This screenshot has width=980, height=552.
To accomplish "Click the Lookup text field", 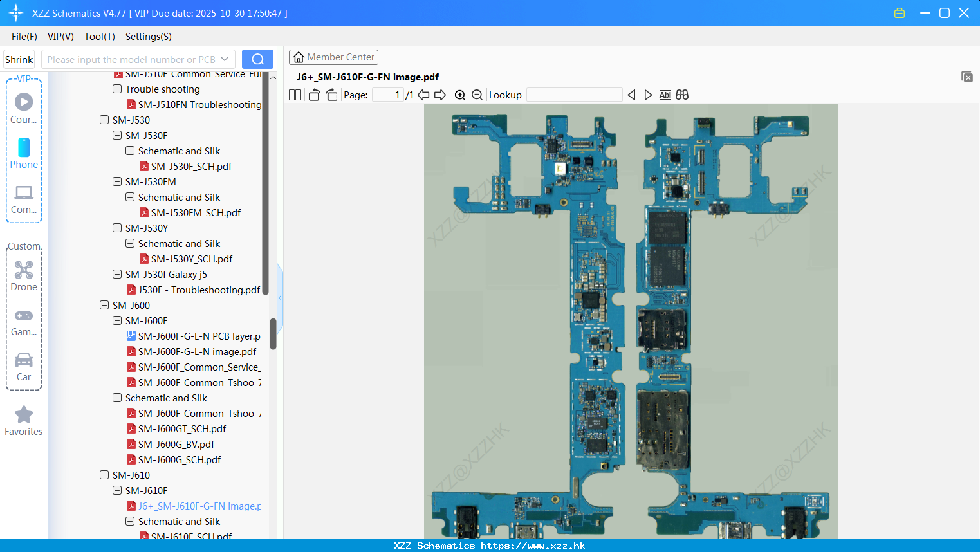I will [x=575, y=95].
